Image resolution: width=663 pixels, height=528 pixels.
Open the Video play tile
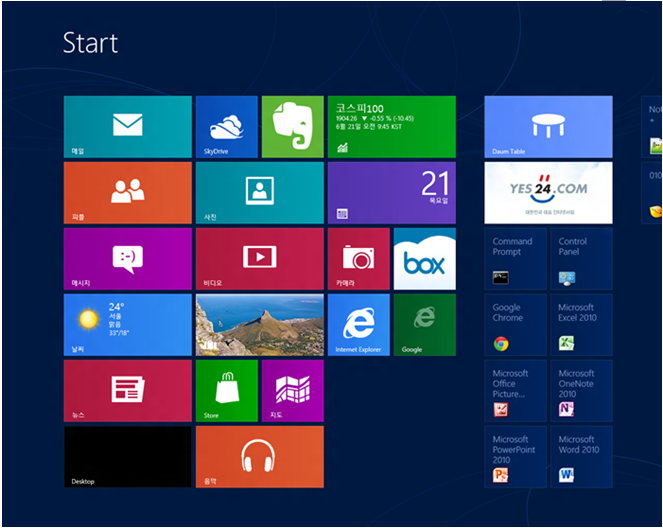coord(259,258)
